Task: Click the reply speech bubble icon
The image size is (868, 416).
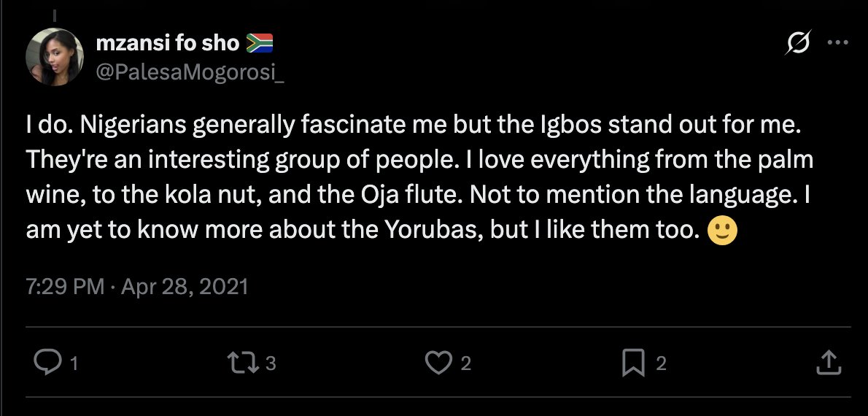Action: pos(47,363)
